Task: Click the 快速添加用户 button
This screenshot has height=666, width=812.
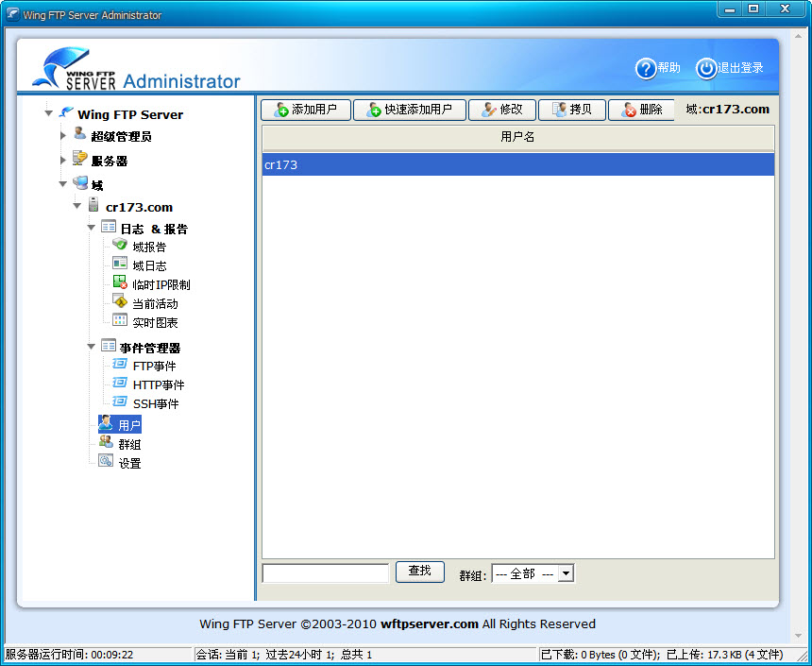Action: [410, 110]
